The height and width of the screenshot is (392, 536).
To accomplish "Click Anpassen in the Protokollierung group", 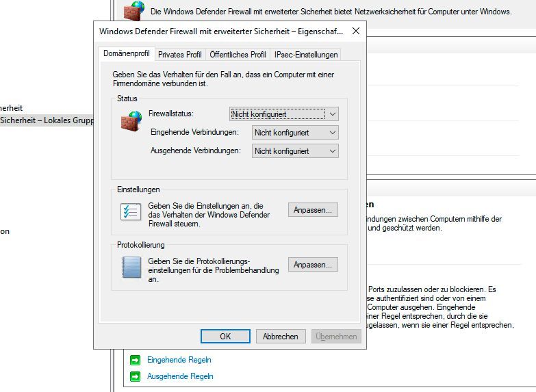I will click(x=313, y=265).
